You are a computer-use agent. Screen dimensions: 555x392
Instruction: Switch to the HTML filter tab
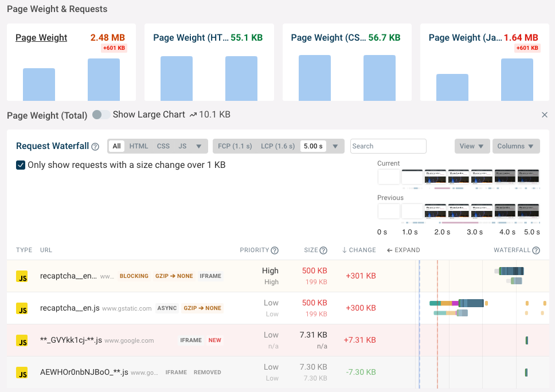[x=138, y=146]
